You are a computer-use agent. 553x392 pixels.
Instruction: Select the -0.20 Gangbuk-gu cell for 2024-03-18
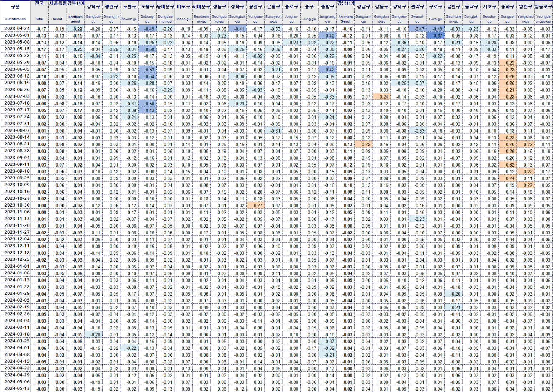[x=93, y=334]
